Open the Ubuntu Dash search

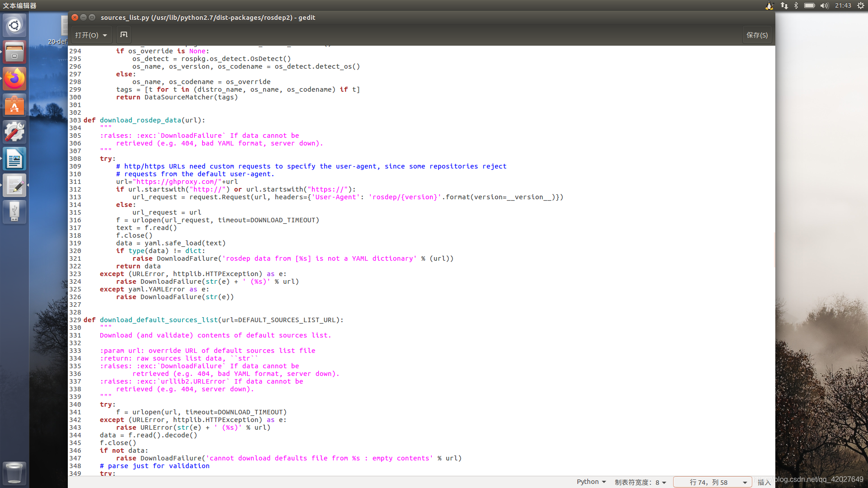(14, 25)
